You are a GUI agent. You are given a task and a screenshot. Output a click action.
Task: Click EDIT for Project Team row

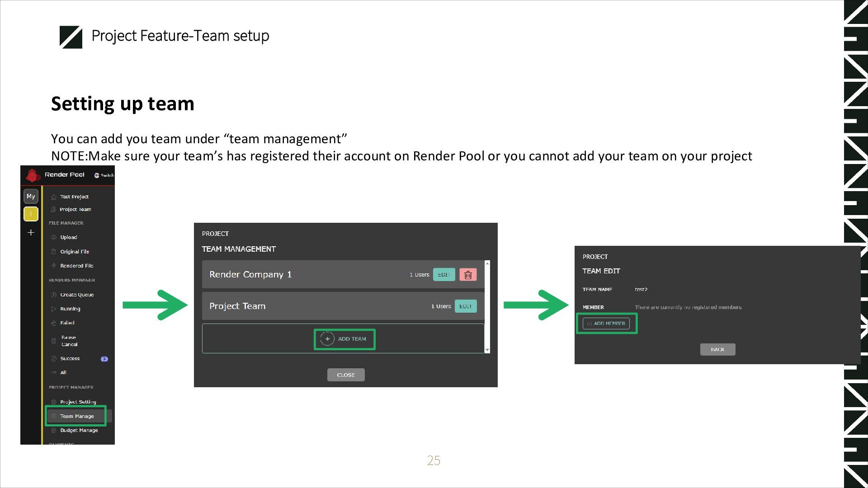(465, 306)
